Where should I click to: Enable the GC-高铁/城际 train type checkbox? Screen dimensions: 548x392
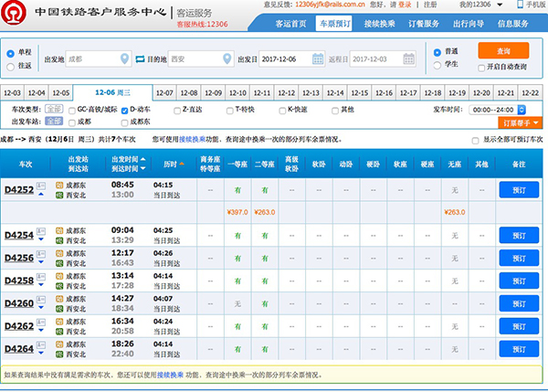pyautogui.click(x=72, y=110)
